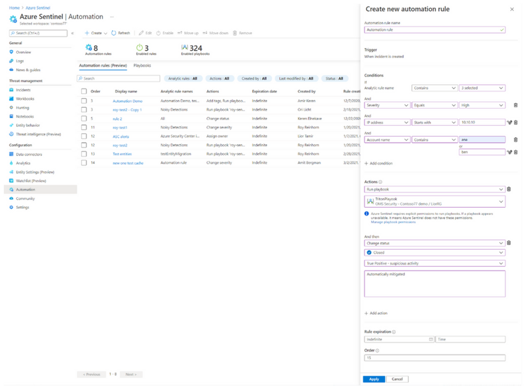
Task: Open Manage playbook permissions link
Action: click(x=393, y=222)
